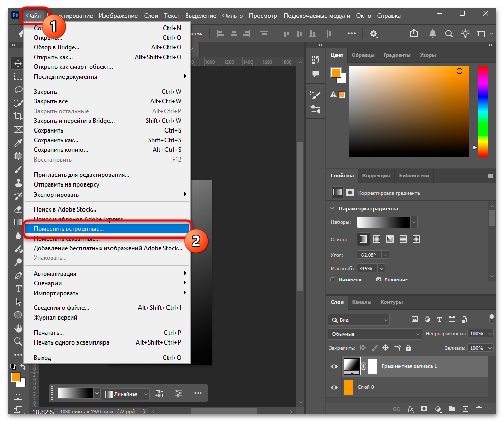This screenshot has width=504, height=422.
Task: Open the Фильтр menu
Action: tap(232, 16)
